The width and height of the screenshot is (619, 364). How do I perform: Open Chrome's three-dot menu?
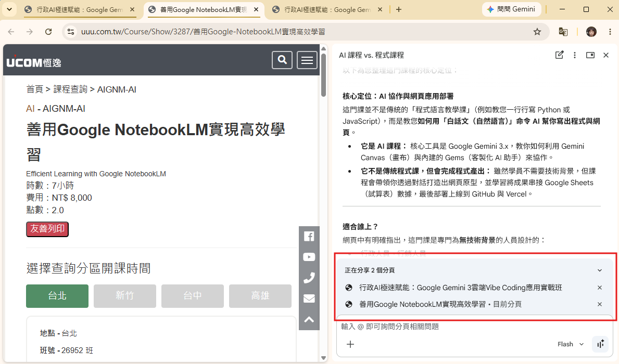point(610,32)
